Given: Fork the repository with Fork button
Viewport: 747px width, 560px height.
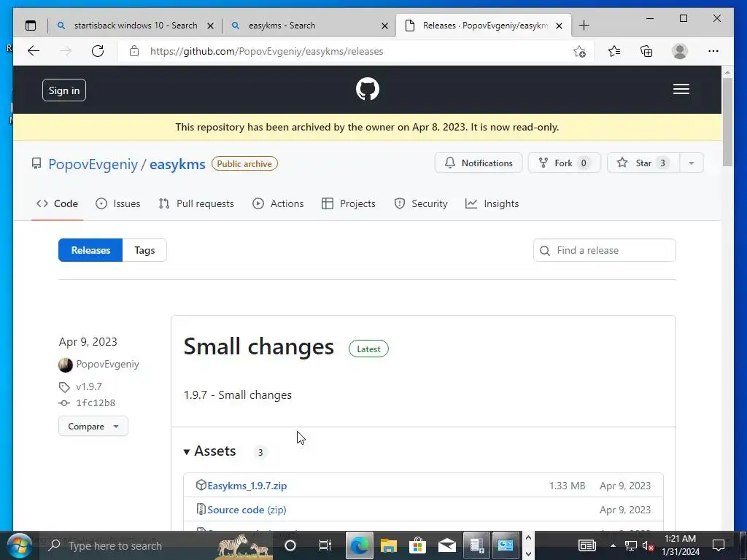Looking at the screenshot, I should tap(564, 163).
